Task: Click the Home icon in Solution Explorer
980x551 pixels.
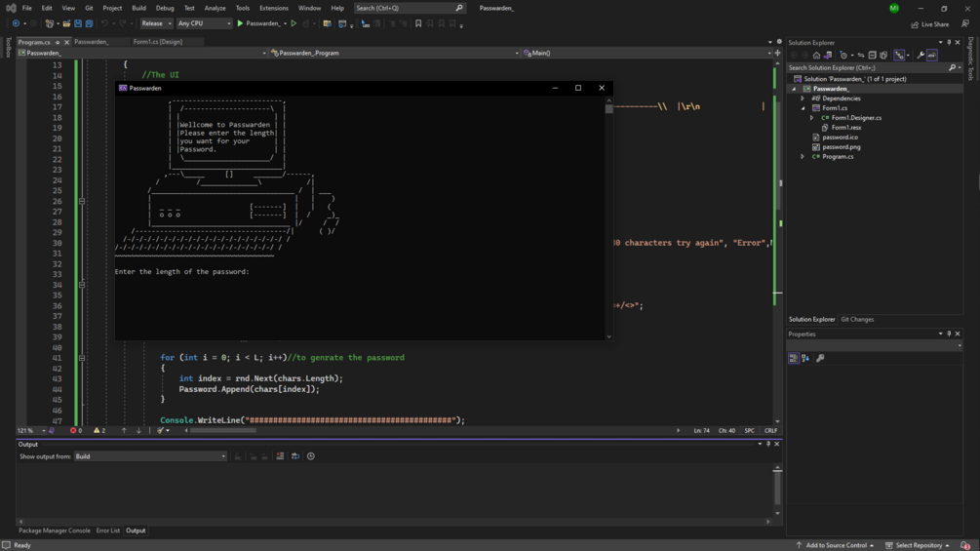Action: (816, 55)
